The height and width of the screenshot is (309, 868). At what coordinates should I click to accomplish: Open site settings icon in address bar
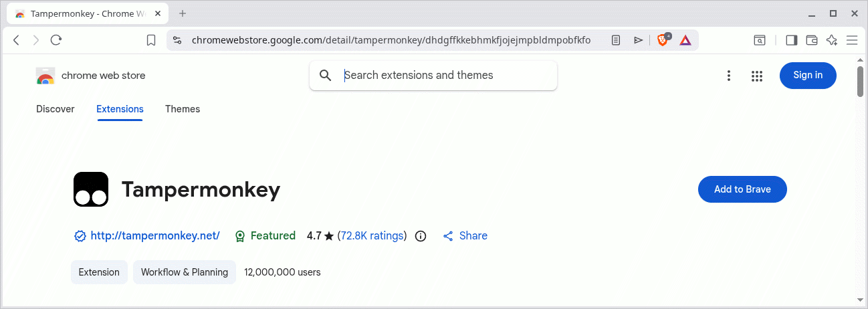click(x=177, y=40)
